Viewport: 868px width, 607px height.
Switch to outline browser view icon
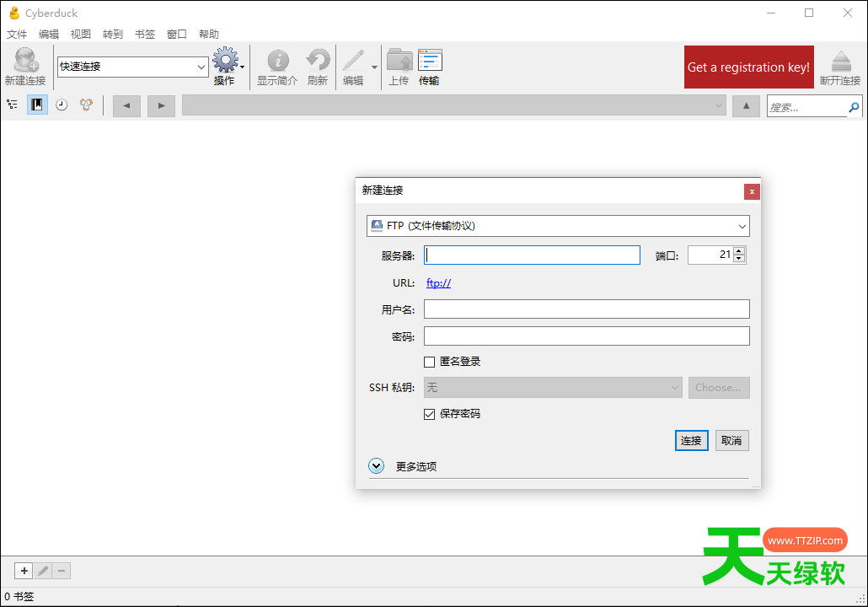tap(12, 105)
